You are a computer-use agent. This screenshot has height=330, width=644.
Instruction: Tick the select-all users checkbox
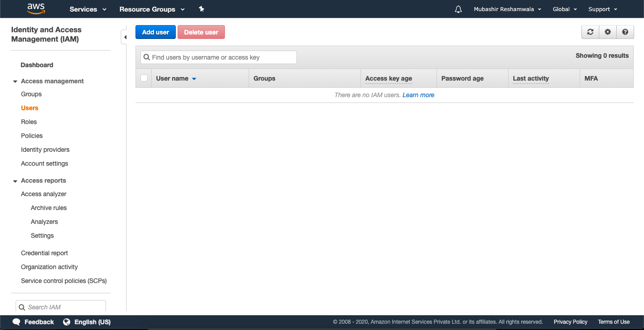(144, 78)
